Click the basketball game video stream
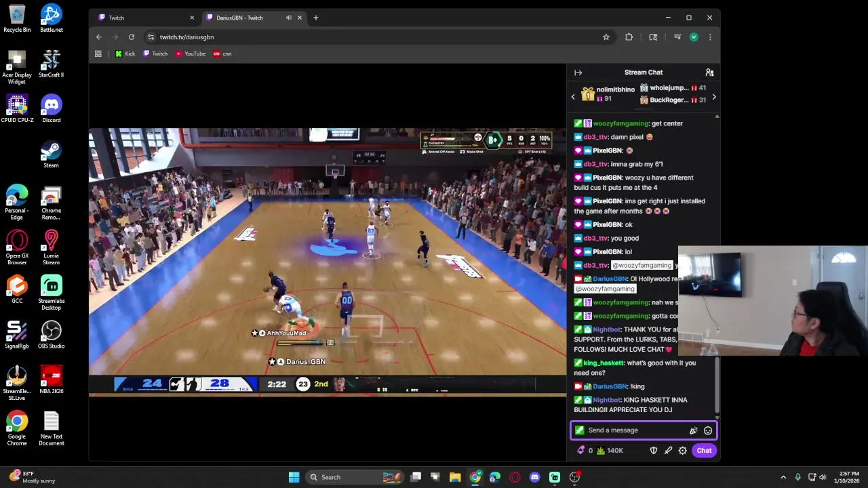868x488 pixels. point(328,261)
